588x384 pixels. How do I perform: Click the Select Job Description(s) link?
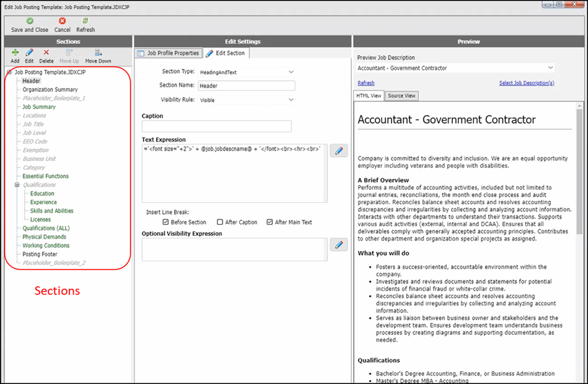click(526, 83)
